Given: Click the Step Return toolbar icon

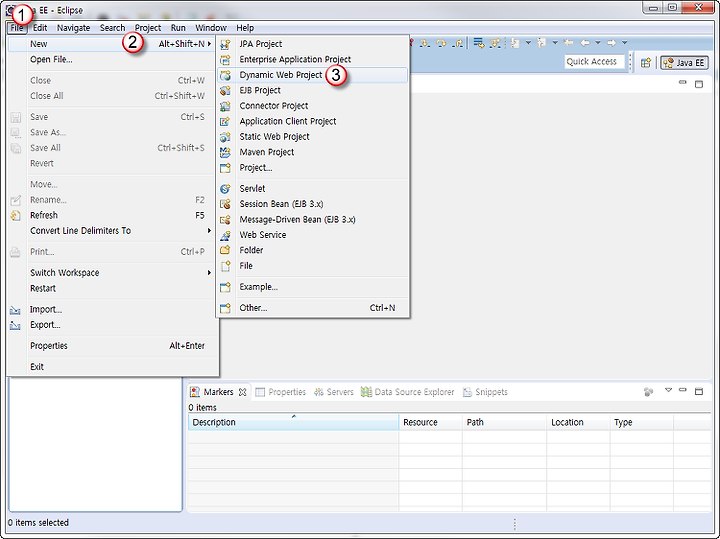Looking at the screenshot, I should click(x=457, y=43).
